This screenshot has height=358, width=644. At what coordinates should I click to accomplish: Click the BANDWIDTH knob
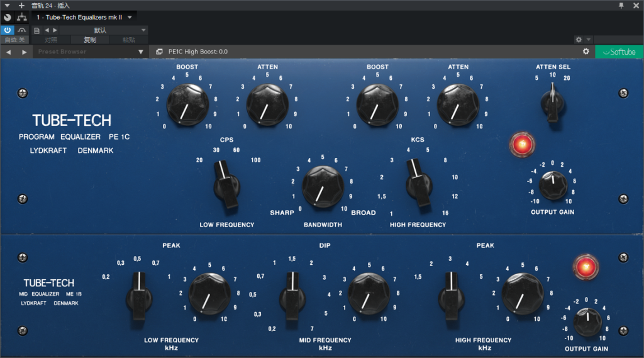tap(323, 187)
